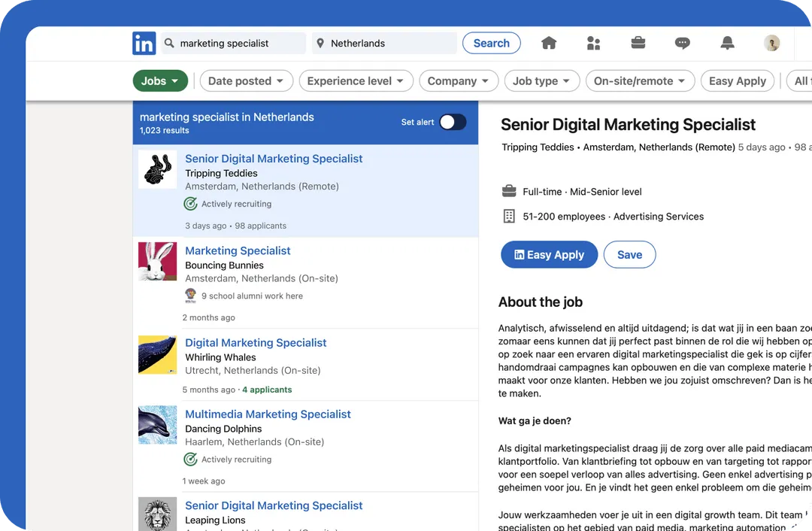Image resolution: width=812 pixels, height=531 pixels.
Task: Click the 'About the job' heading
Action: [540, 302]
